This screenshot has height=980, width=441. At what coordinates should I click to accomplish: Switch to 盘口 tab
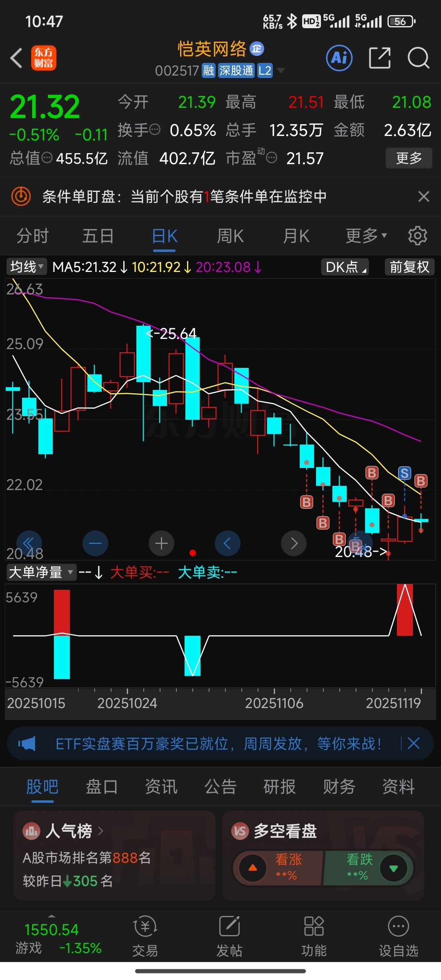102,786
